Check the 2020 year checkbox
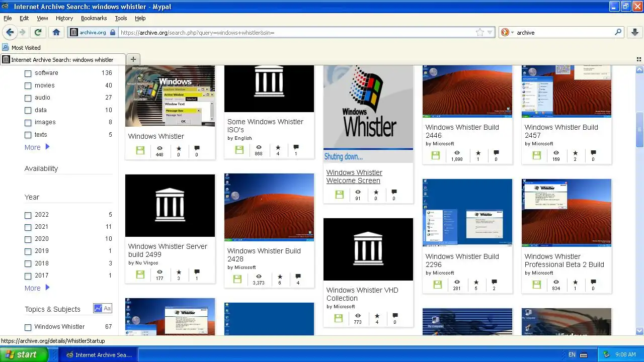 click(x=28, y=239)
